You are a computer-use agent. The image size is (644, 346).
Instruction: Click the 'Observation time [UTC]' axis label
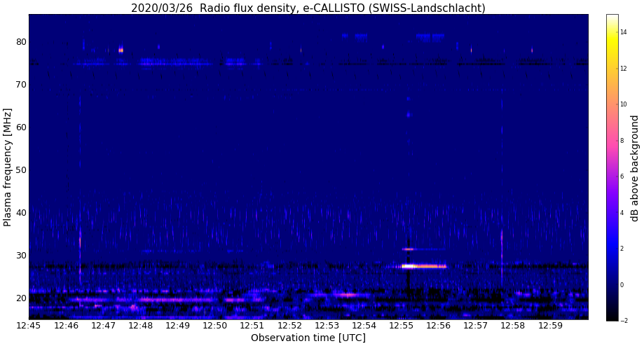point(308,338)
